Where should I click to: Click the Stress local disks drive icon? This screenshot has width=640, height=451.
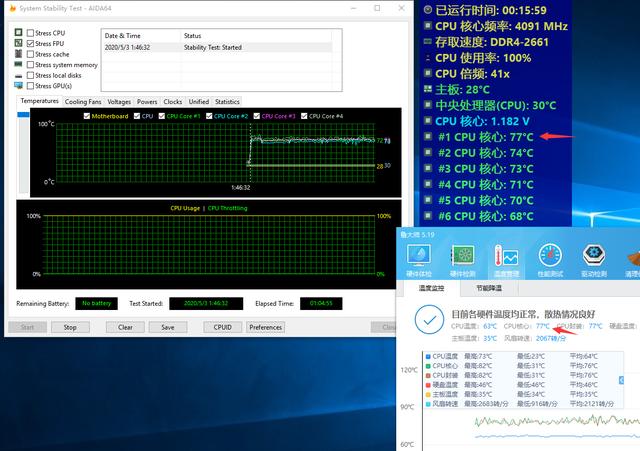[x=18, y=76]
